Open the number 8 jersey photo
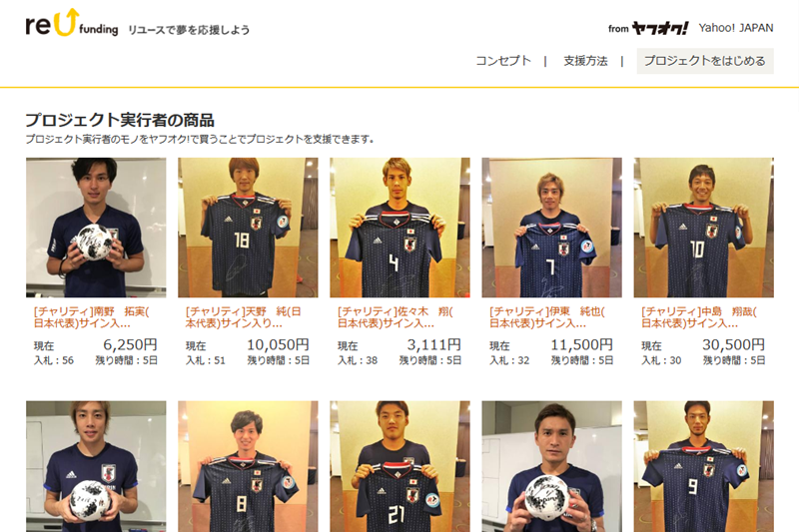The height and width of the screenshot is (532, 799). click(248, 466)
